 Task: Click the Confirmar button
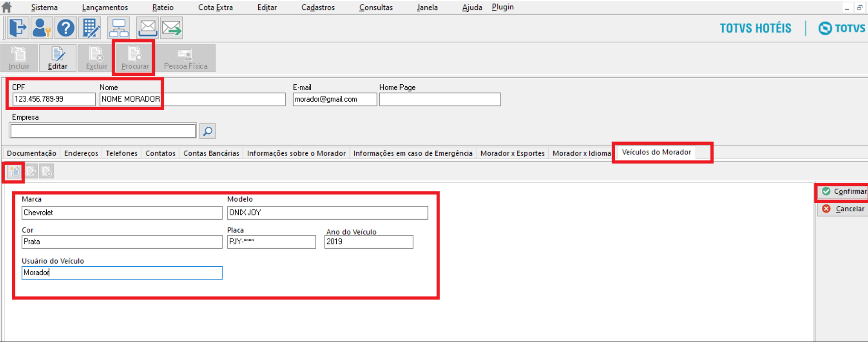[844, 191]
